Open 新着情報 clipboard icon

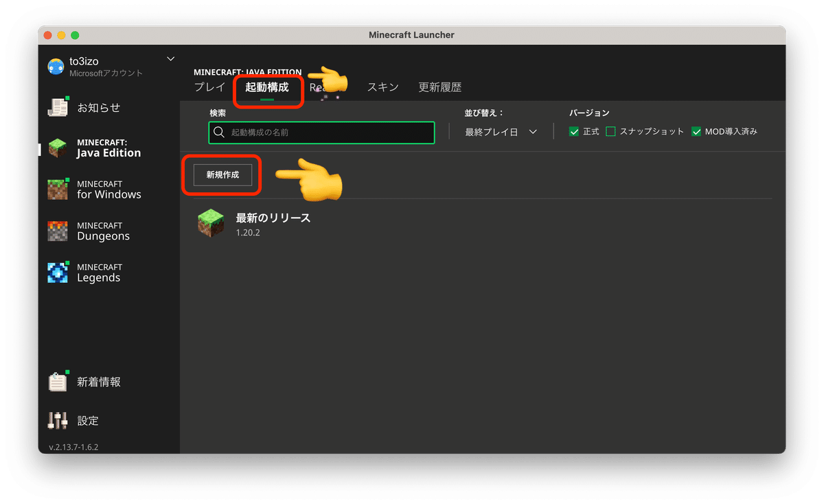point(58,382)
